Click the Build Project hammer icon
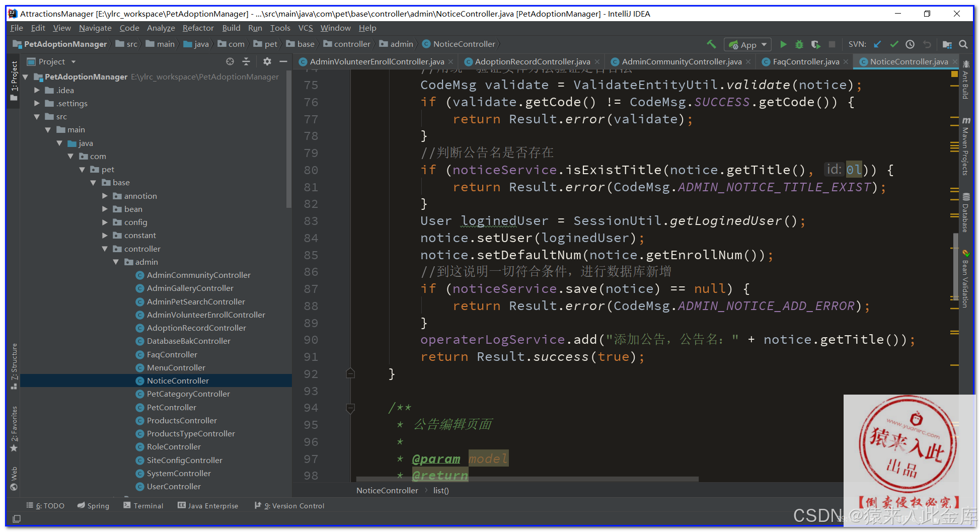980x532 pixels. coord(711,44)
